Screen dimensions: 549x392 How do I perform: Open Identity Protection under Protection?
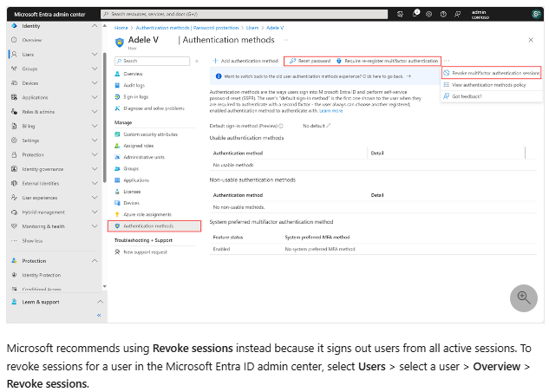(x=42, y=275)
